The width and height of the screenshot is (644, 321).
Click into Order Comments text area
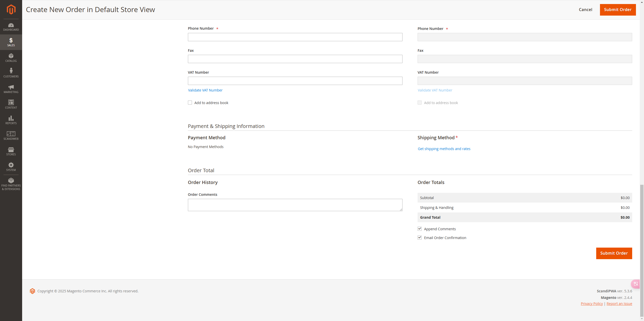[295, 205]
